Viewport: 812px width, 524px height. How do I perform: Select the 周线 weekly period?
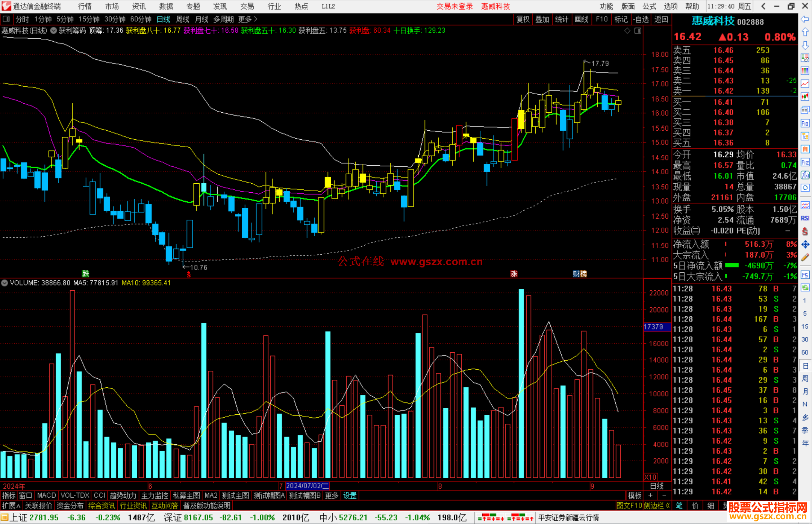coord(183,19)
